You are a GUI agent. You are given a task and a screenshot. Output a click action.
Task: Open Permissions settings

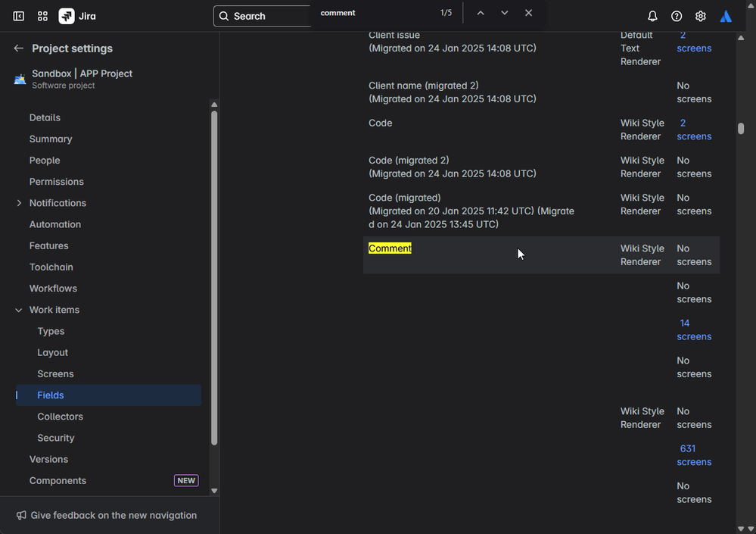coord(57,182)
